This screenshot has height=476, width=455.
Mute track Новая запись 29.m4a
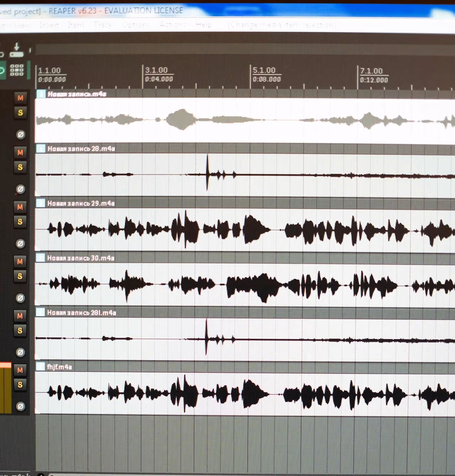point(20,207)
